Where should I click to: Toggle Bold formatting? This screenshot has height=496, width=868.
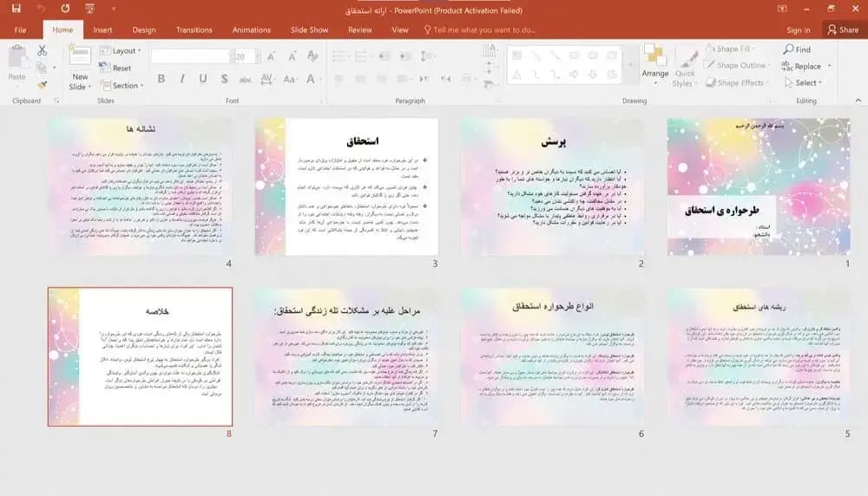pyautogui.click(x=161, y=79)
